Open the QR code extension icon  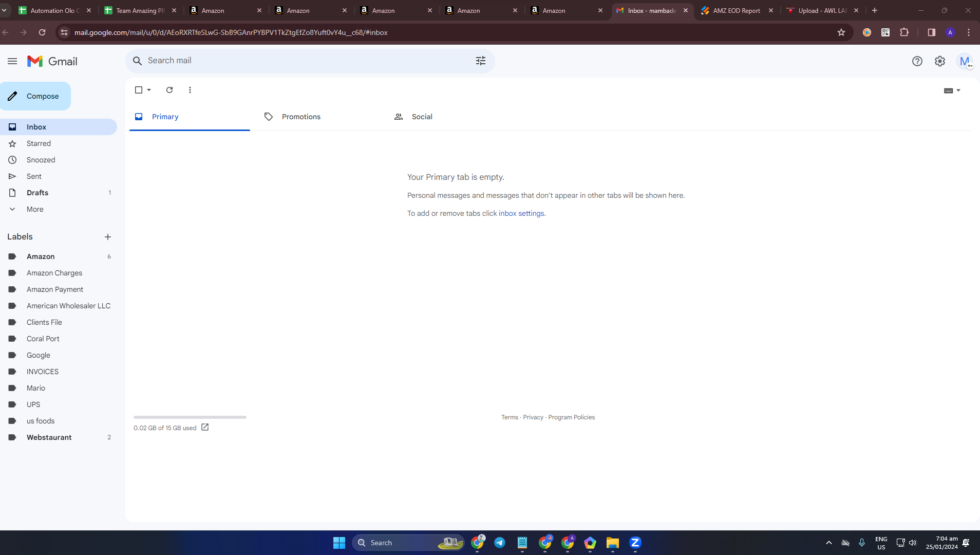885,32
